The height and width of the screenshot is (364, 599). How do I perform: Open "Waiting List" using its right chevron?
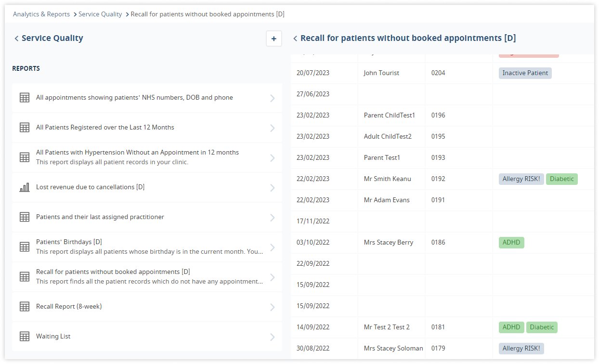273,337
